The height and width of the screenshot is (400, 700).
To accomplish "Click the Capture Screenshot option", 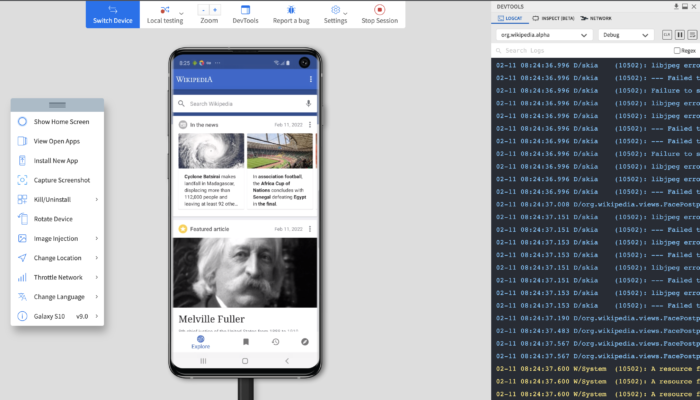I will 60,180.
